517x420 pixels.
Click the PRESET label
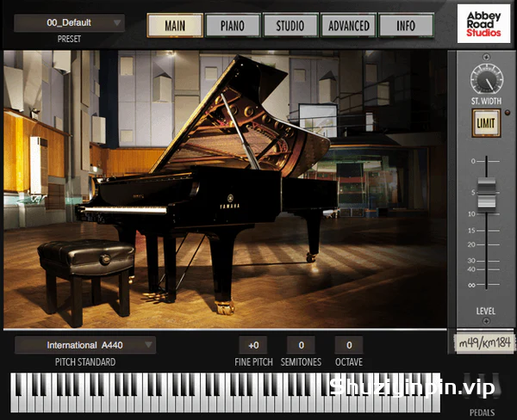[x=69, y=39]
